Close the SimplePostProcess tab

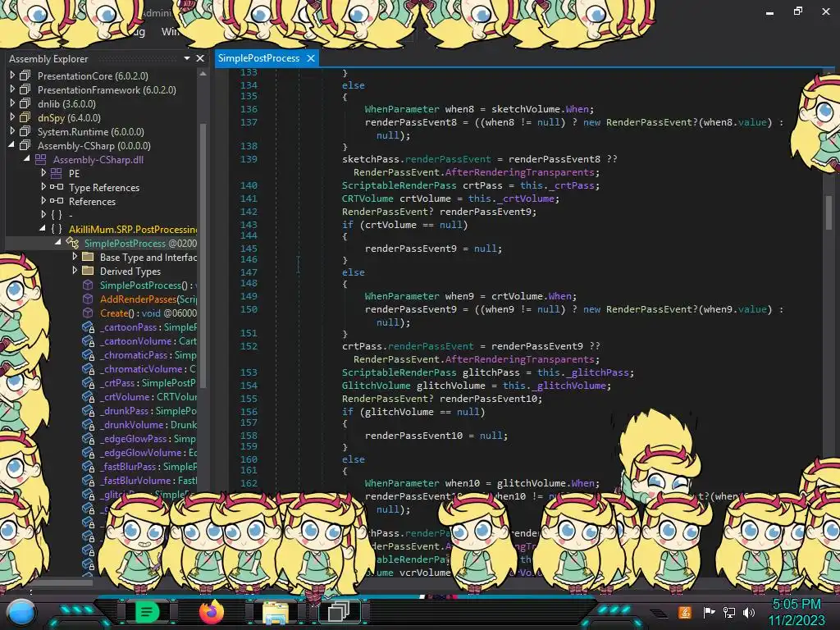click(311, 58)
